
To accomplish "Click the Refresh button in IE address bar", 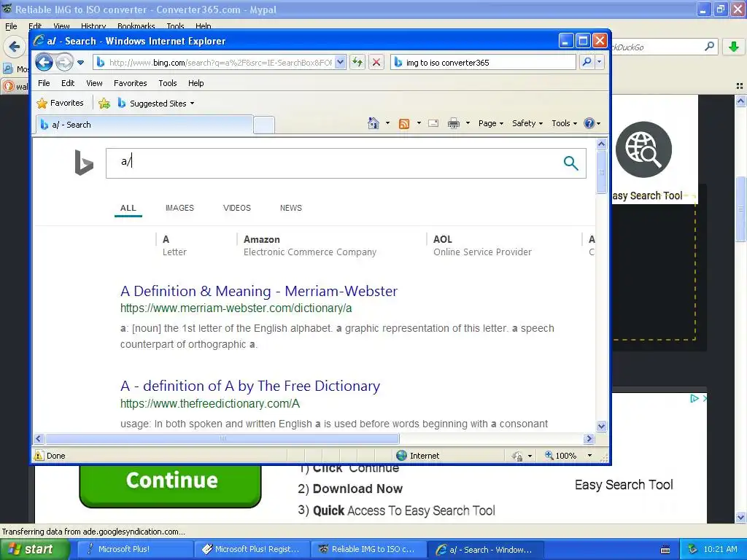I will click(x=357, y=62).
